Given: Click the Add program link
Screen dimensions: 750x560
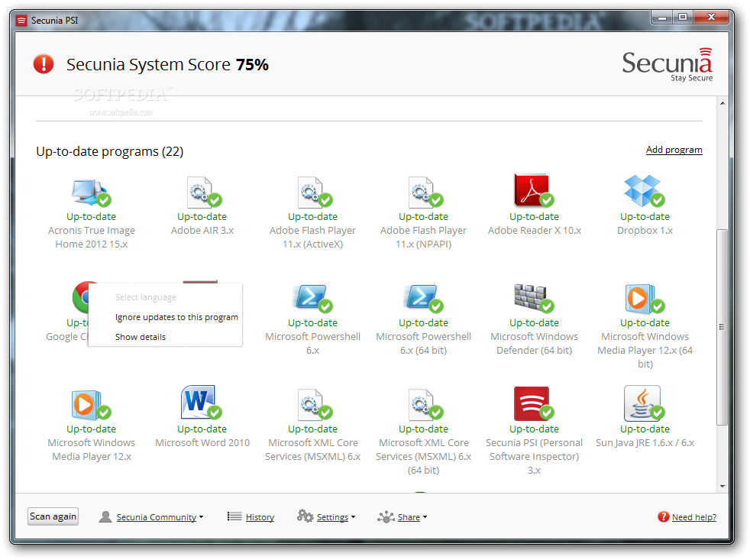Looking at the screenshot, I should click(x=674, y=150).
